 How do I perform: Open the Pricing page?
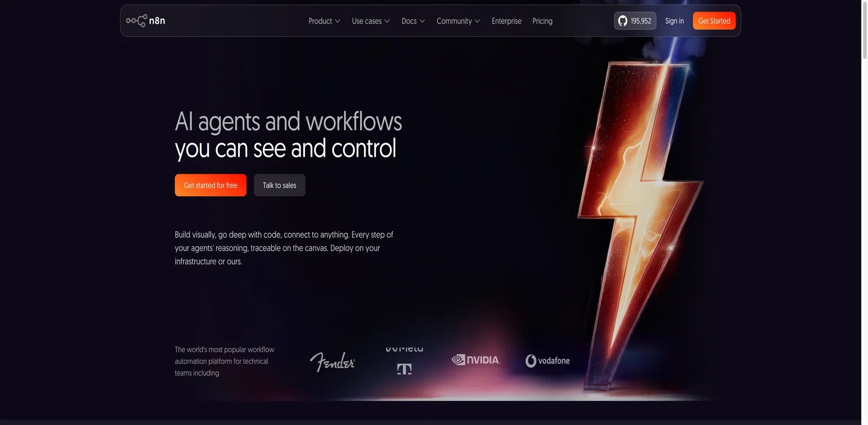pyautogui.click(x=542, y=21)
